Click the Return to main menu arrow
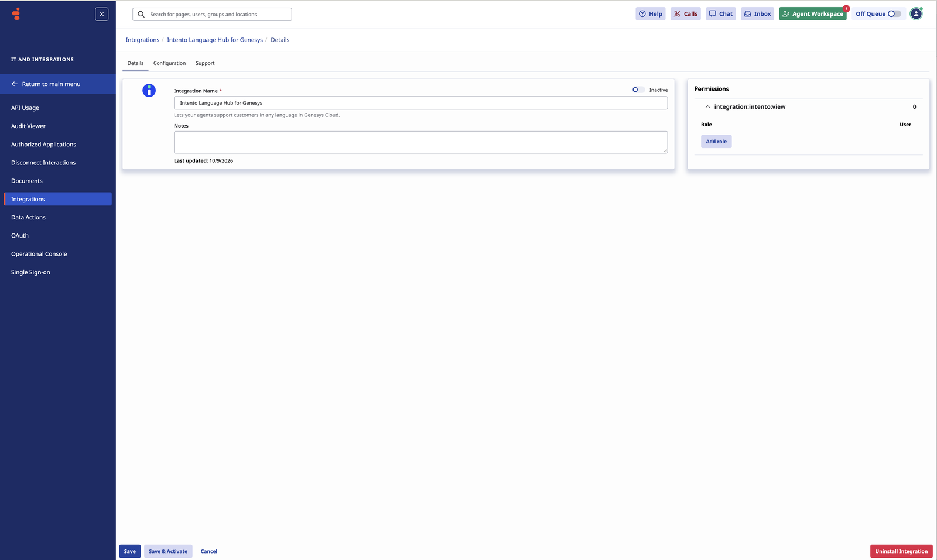 (x=15, y=84)
